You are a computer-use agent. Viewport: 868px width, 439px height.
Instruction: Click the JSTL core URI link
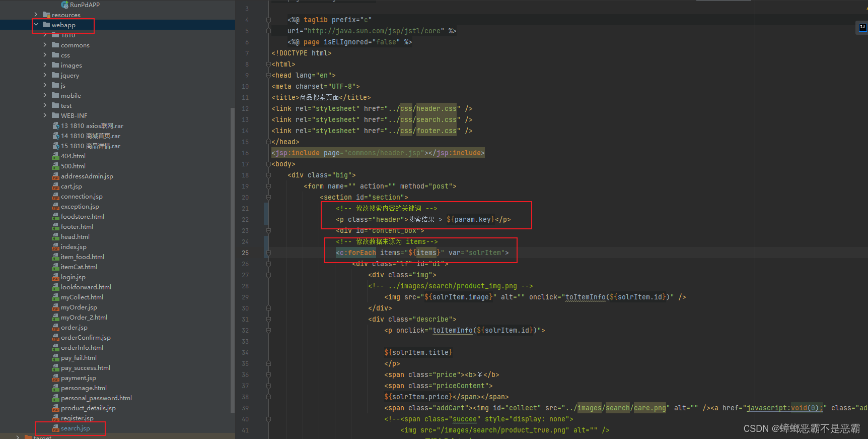[x=374, y=31]
